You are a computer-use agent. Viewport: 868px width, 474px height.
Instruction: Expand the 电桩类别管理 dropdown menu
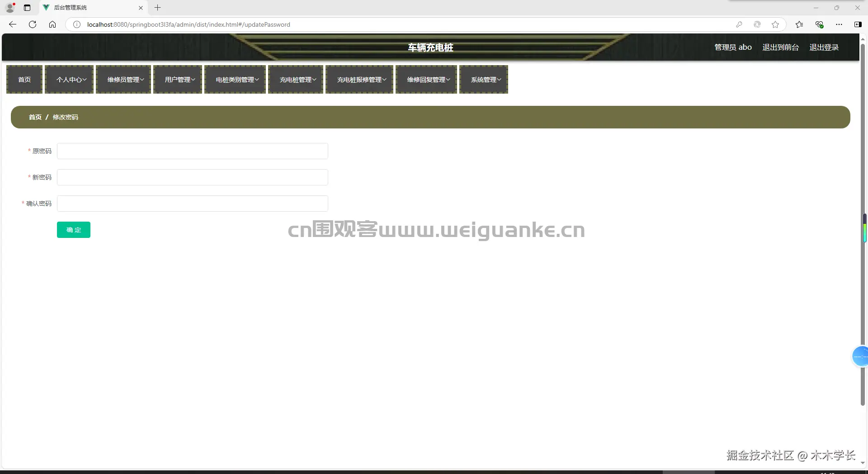pos(235,80)
